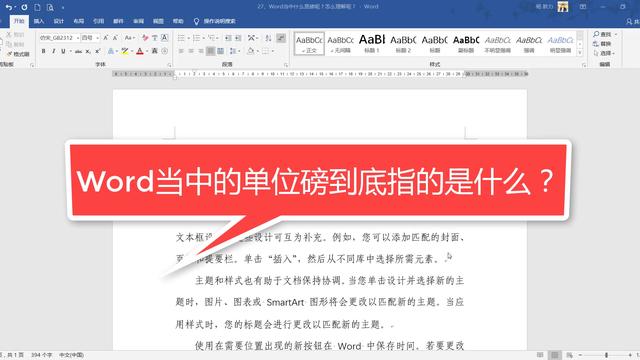Apply the 无间隔 (No Spacing) style
This screenshot has height=360, width=640.
pos(340,44)
